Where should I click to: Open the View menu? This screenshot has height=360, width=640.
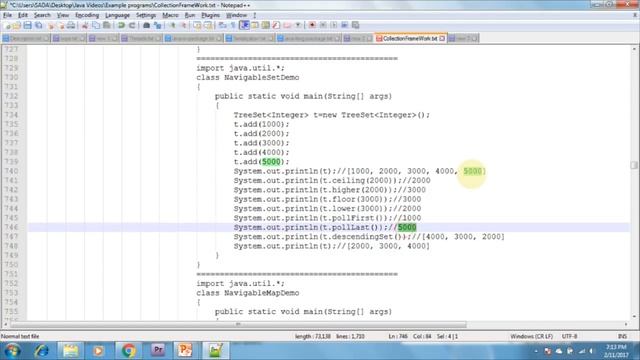pos(62,15)
